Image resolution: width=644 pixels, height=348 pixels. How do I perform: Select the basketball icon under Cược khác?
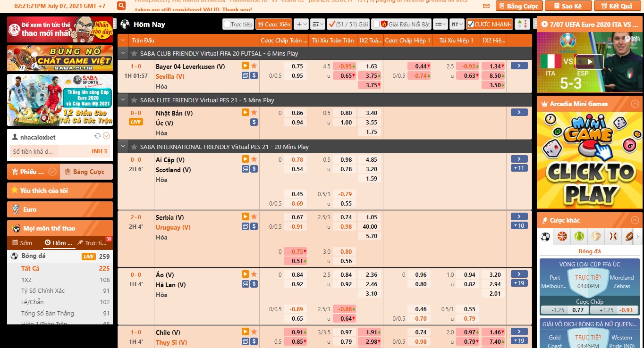point(562,236)
